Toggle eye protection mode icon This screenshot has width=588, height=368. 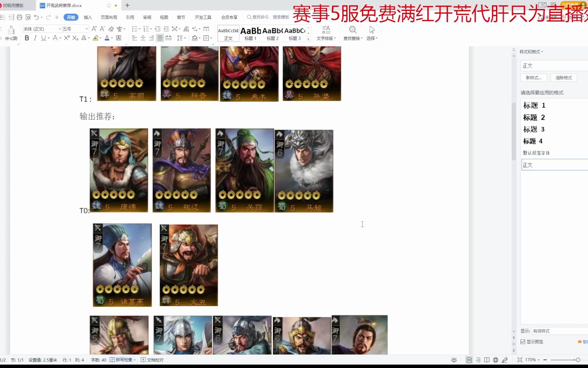coord(454,360)
